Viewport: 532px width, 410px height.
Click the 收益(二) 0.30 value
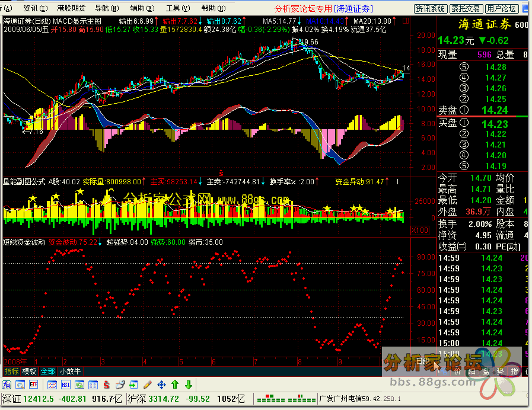(x=483, y=246)
